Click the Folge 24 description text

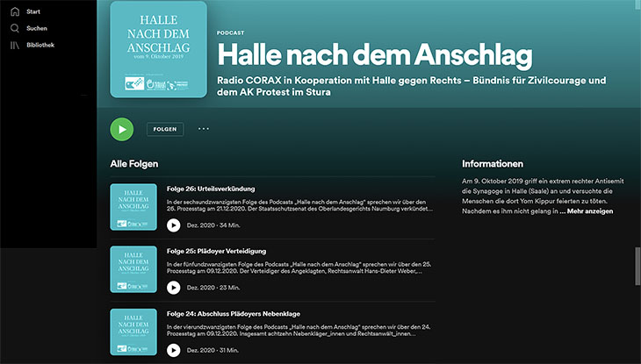click(299, 330)
